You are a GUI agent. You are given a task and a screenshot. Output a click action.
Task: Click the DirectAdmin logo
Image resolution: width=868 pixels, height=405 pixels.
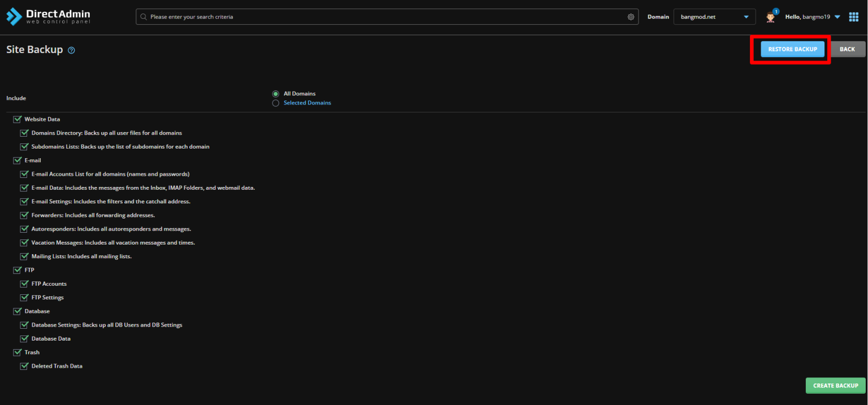click(x=47, y=16)
